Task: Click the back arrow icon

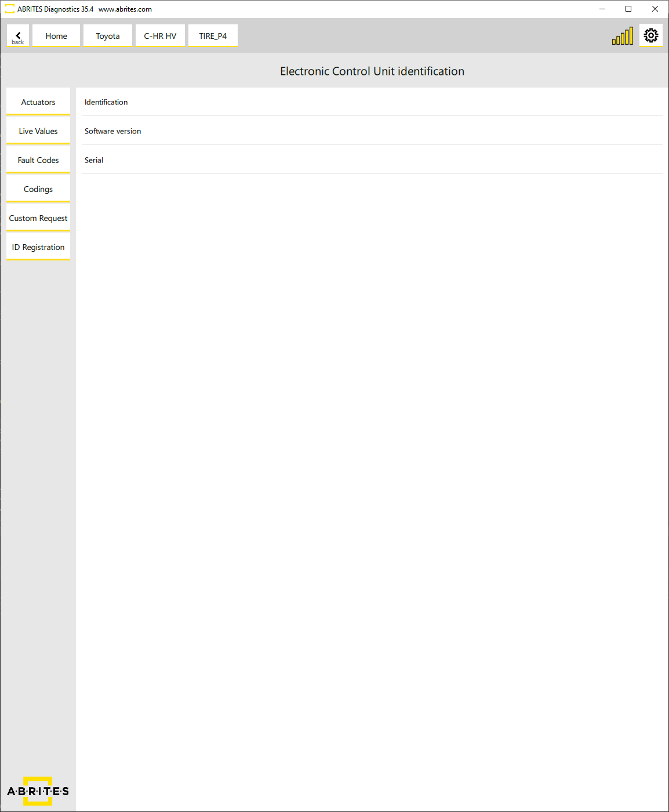Action: pyautogui.click(x=18, y=36)
